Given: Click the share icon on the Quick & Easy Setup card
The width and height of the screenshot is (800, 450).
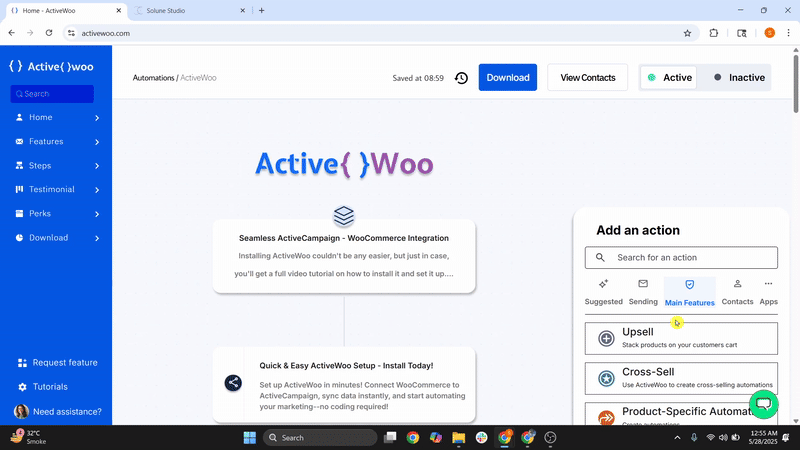Looking at the screenshot, I should 233,383.
